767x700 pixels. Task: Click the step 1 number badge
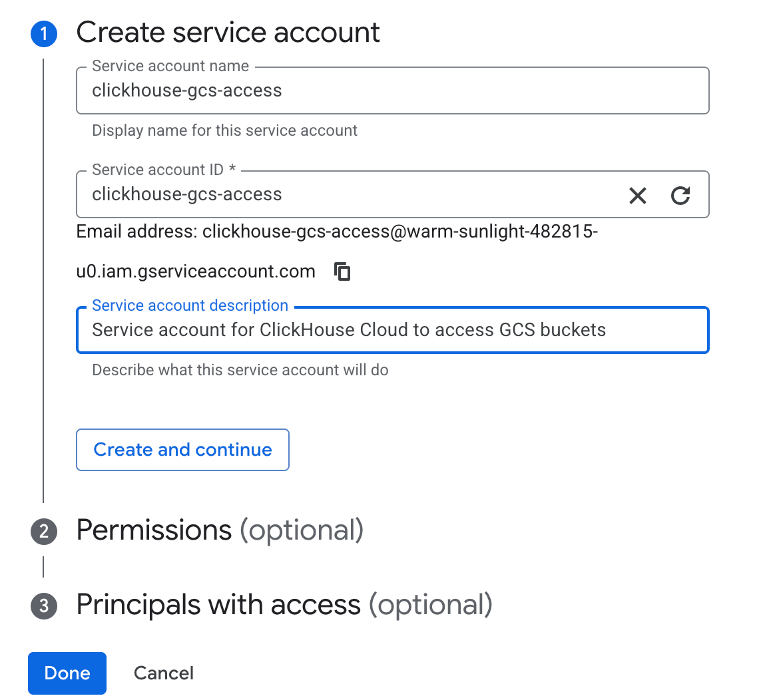(x=44, y=33)
